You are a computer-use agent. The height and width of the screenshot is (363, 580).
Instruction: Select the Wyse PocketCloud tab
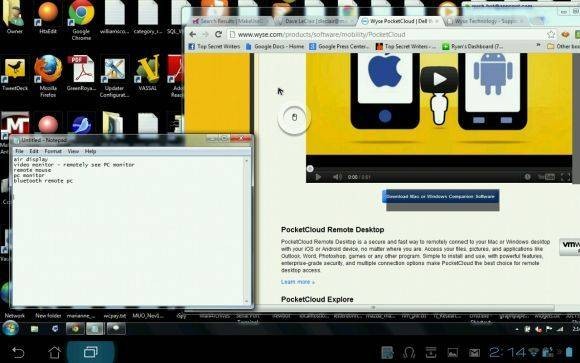(399, 21)
